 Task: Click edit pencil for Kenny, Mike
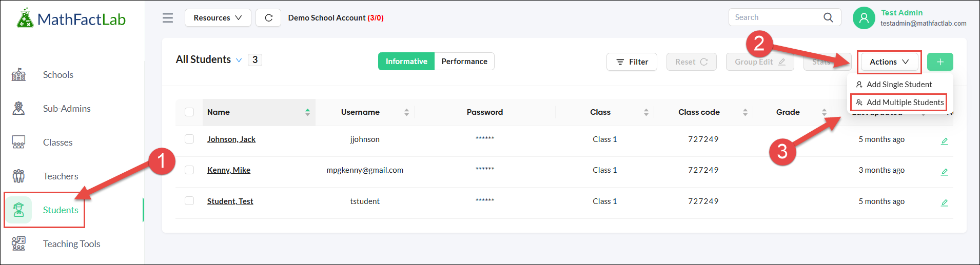tap(944, 172)
